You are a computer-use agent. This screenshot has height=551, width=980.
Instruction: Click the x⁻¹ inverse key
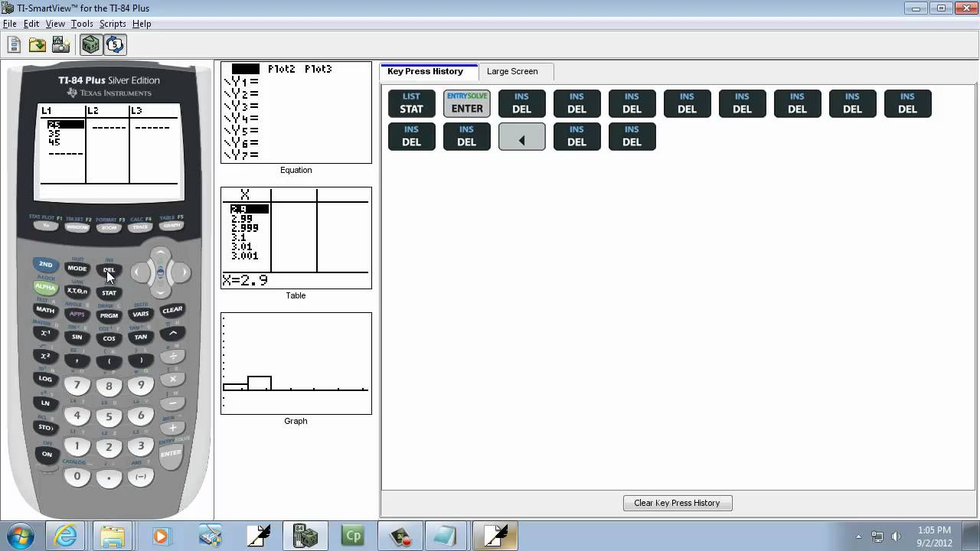pyautogui.click(x=45, y=333)
